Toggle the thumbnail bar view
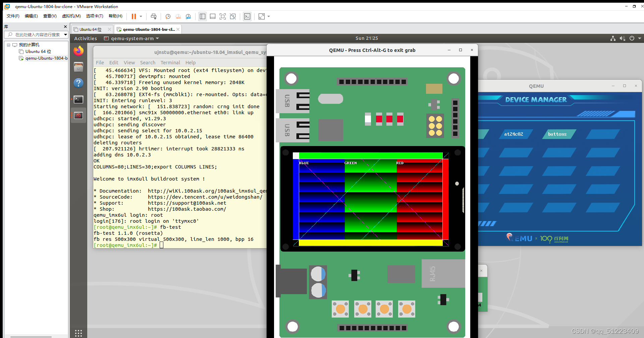This screenshot has width=644, height=338. point(213,16)
